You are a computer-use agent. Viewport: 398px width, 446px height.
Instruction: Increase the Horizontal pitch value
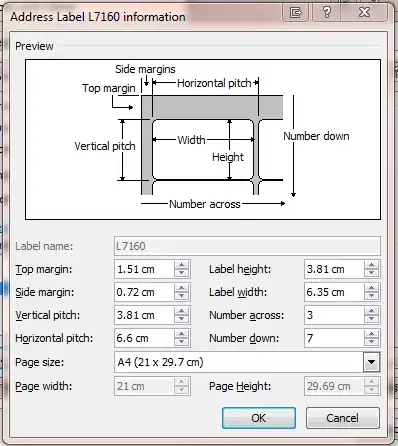(x=181, y=334)
